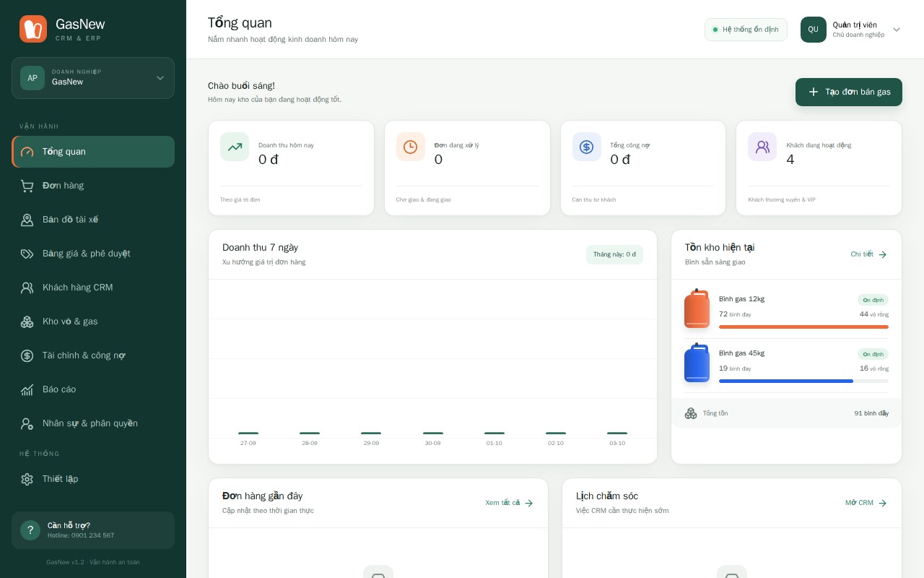Open the Báo cáo menu item

click(93, 389)
